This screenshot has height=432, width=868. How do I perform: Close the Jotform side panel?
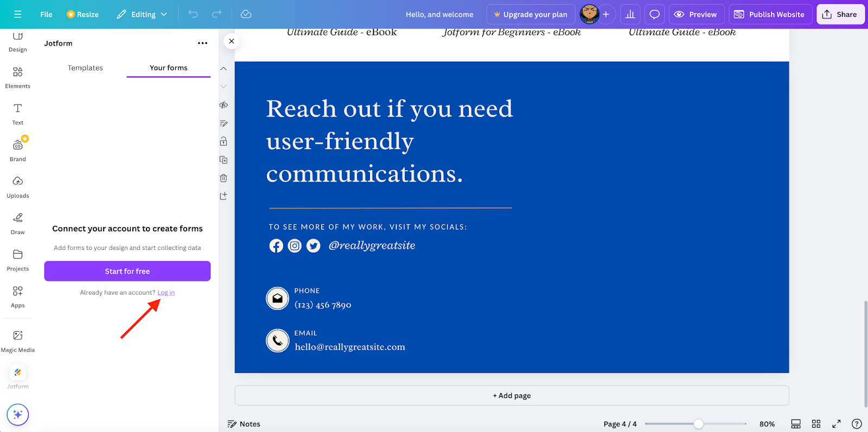point(232,41)
